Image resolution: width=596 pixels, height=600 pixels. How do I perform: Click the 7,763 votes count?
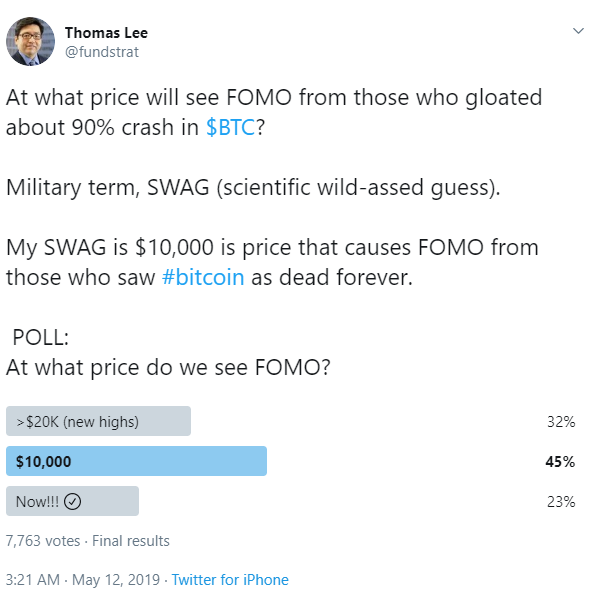point(43,541)
